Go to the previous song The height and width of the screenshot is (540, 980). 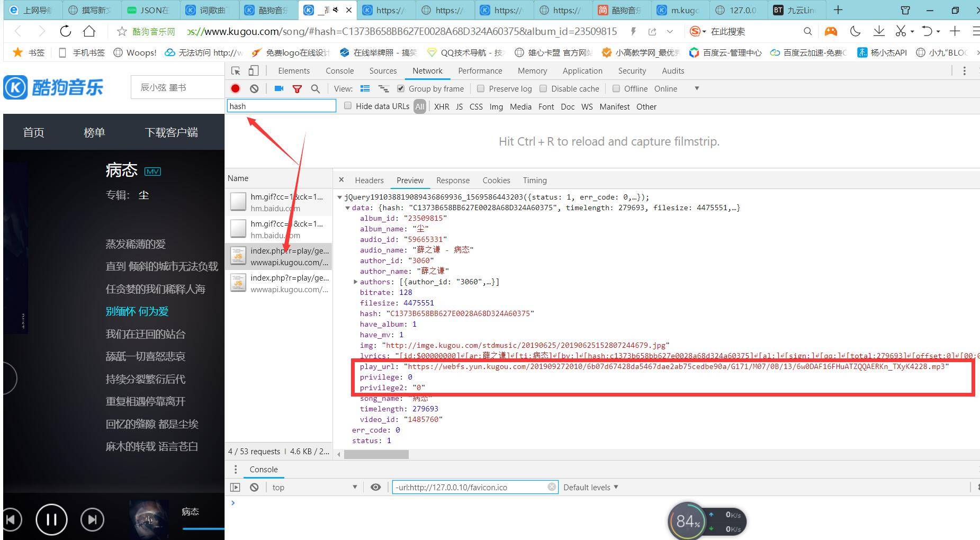tap(12, 520)
